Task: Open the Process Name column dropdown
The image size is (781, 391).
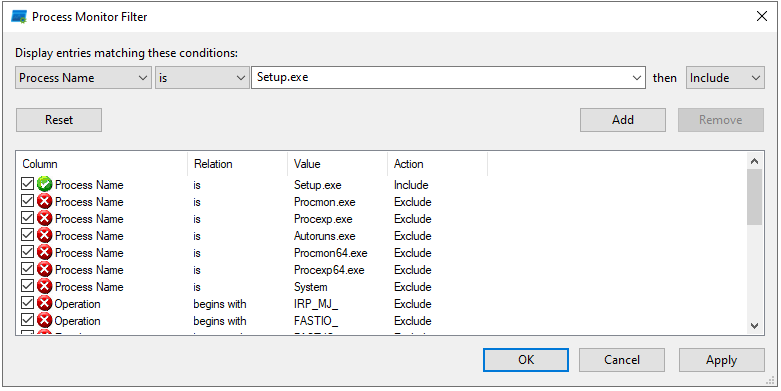Action: pyautogui.click(x=83, y=78)
